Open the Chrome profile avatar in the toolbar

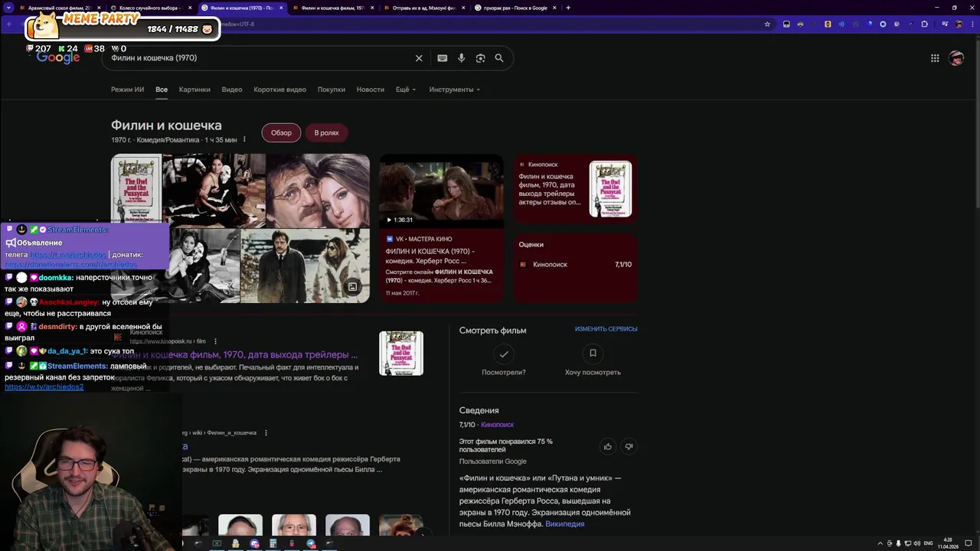[x=959, y=24]
